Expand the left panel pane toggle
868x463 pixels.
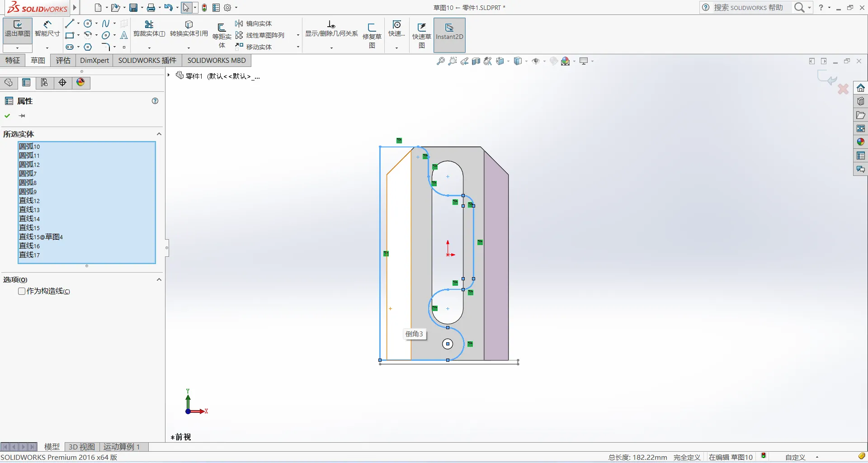(x=812, y=61)
